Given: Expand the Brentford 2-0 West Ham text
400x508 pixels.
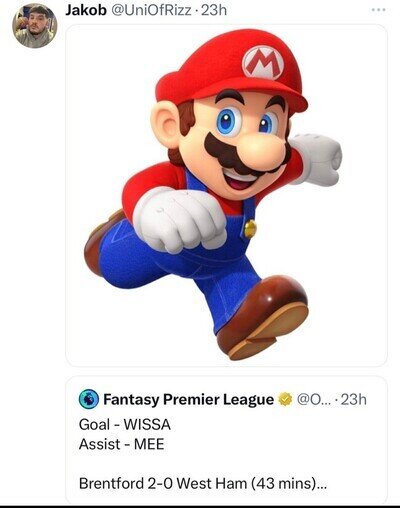Looking at the screenshot, I should (x=203, y=483).
